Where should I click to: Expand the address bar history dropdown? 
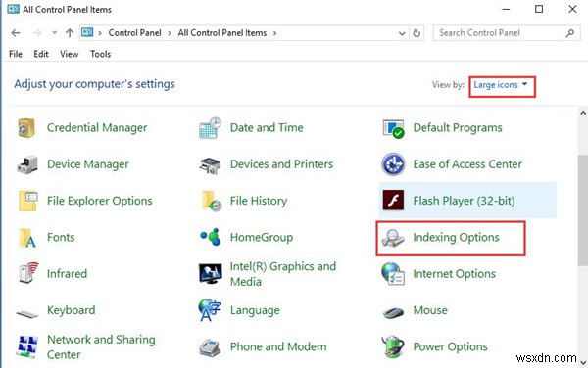(402, 33)
